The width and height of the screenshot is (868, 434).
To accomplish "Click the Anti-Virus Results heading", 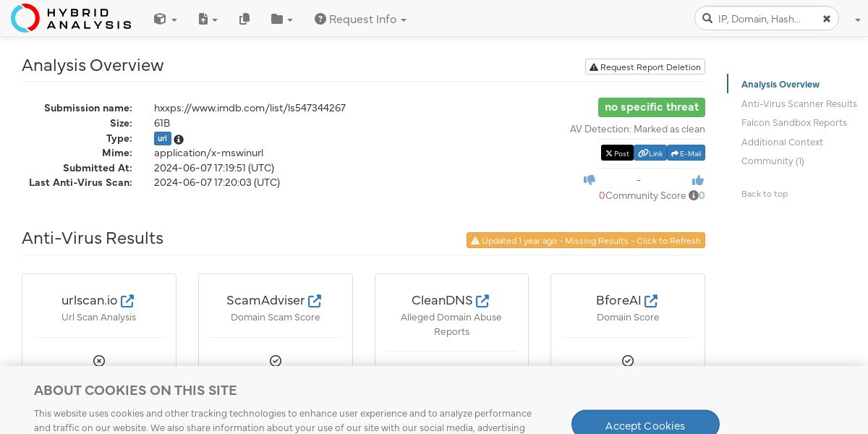I will click(x=93, y=238).
